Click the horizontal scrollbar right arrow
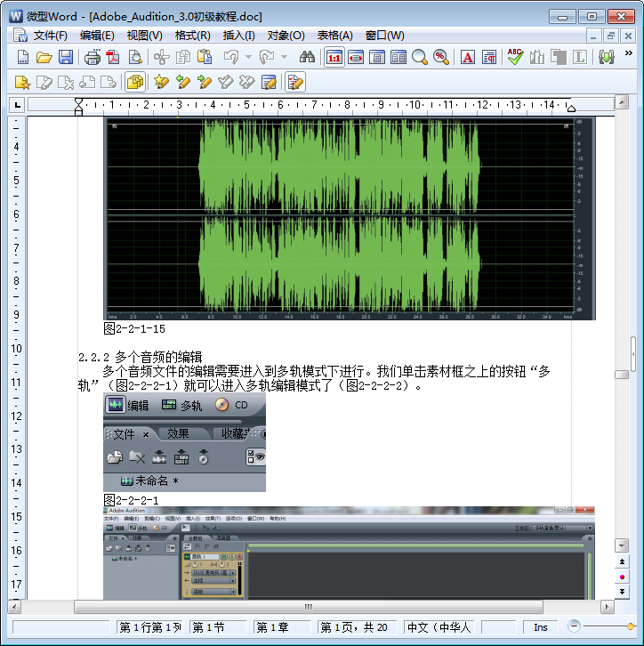 click(x=607, y=607)
